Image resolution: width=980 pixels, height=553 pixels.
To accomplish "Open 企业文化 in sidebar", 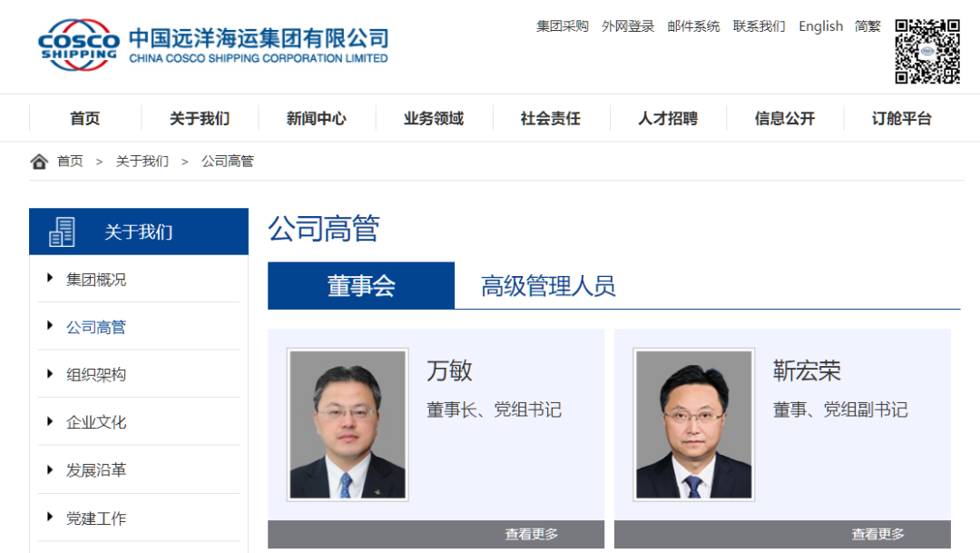I will coord(96,422).
